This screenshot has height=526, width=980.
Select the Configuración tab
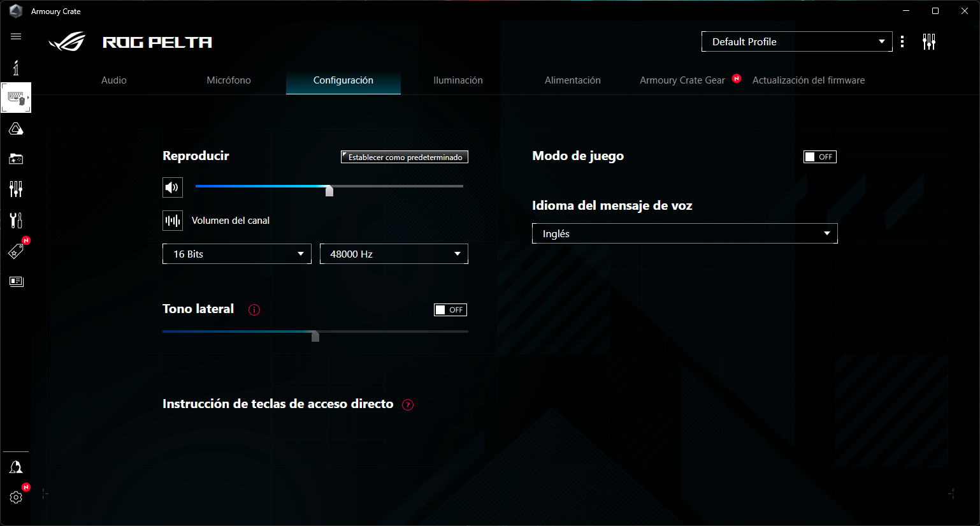[x=343, y=80]
